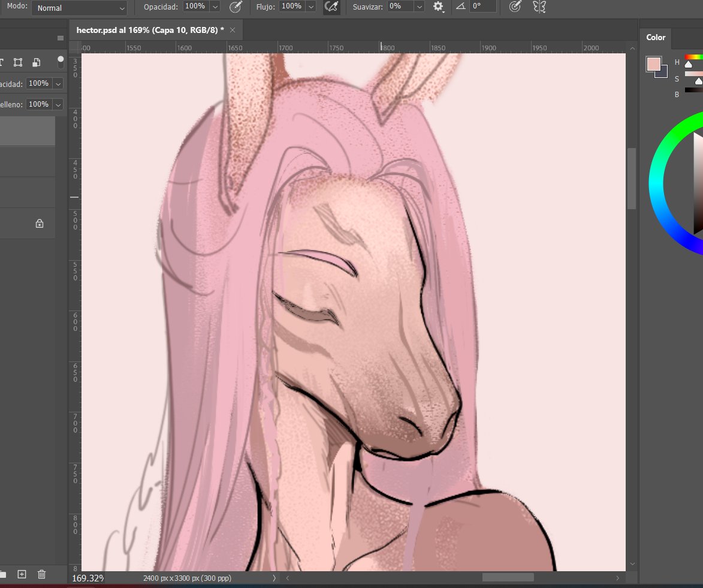This screenshot has height=588, width=703.
Task: Click horizontal scrollbar left arrow
Action: click(x=288, y=578)
